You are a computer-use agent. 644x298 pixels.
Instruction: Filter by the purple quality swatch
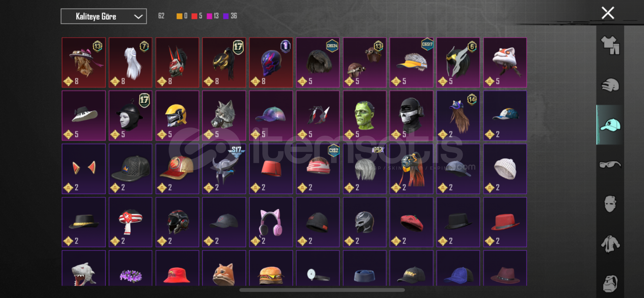click(226, 16)
